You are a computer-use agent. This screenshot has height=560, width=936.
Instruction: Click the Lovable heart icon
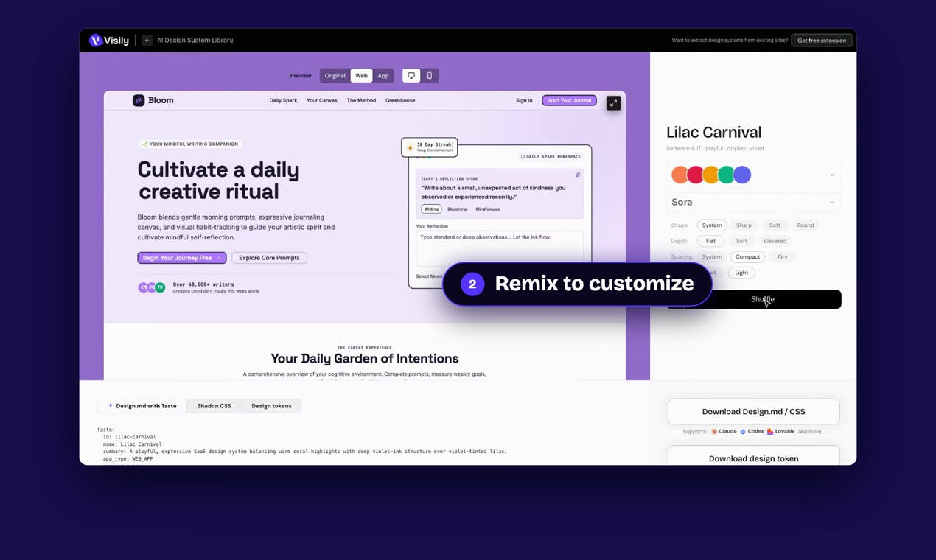click(770, 432)
